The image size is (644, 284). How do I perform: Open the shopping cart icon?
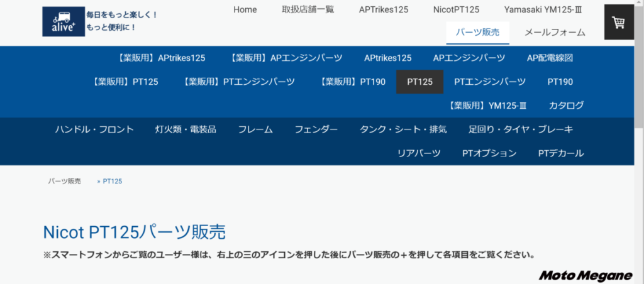tap(619, 23)
